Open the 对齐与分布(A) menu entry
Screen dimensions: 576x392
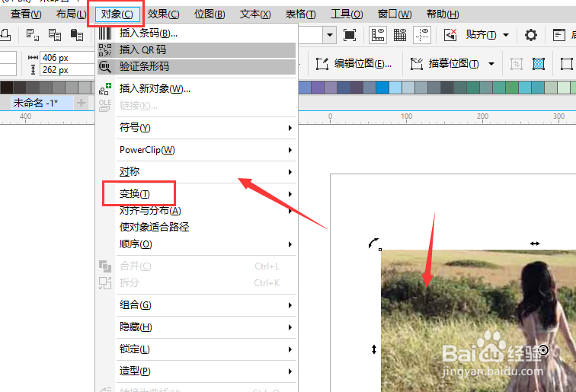(206, 211)
